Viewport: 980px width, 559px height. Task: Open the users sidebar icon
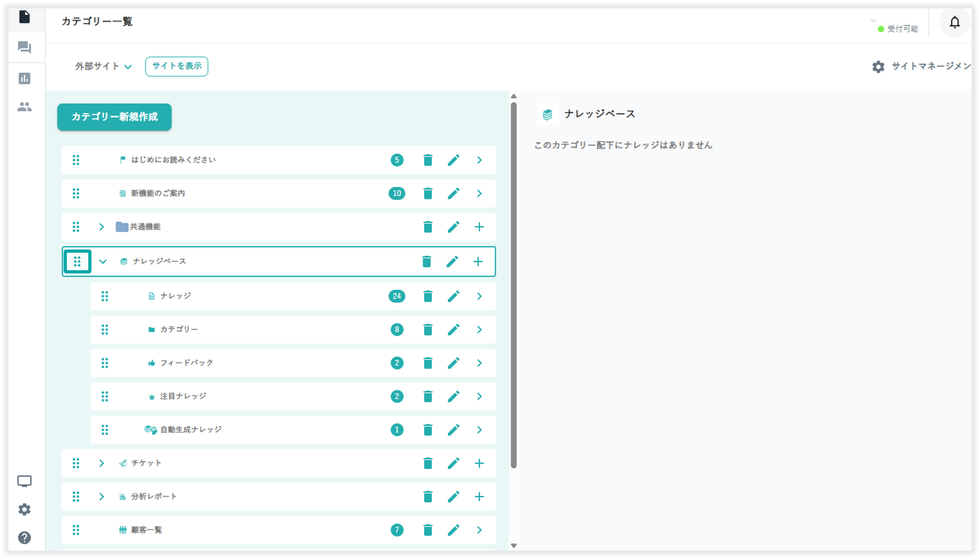tap(25, 107)
